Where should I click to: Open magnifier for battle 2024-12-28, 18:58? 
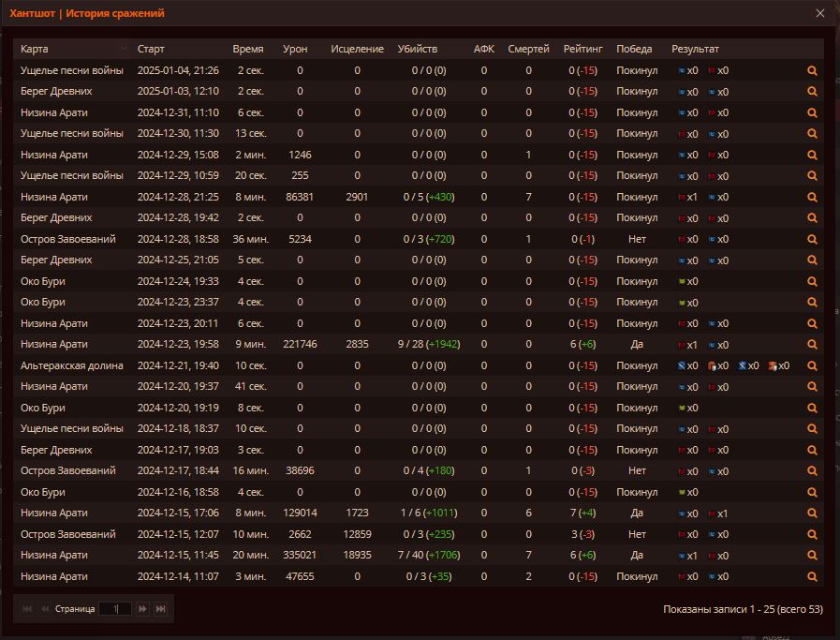[812, 239]
